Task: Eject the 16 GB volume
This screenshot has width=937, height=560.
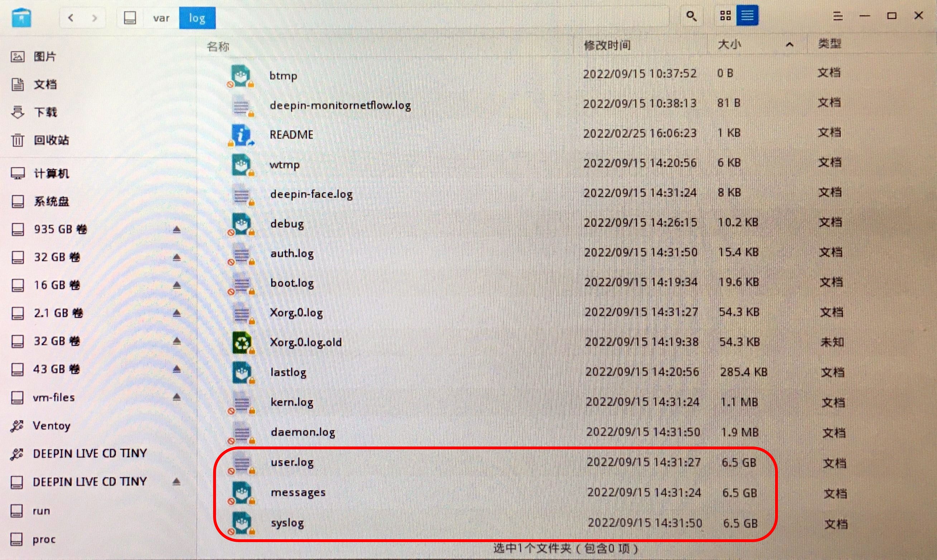Action: (177, 285)
